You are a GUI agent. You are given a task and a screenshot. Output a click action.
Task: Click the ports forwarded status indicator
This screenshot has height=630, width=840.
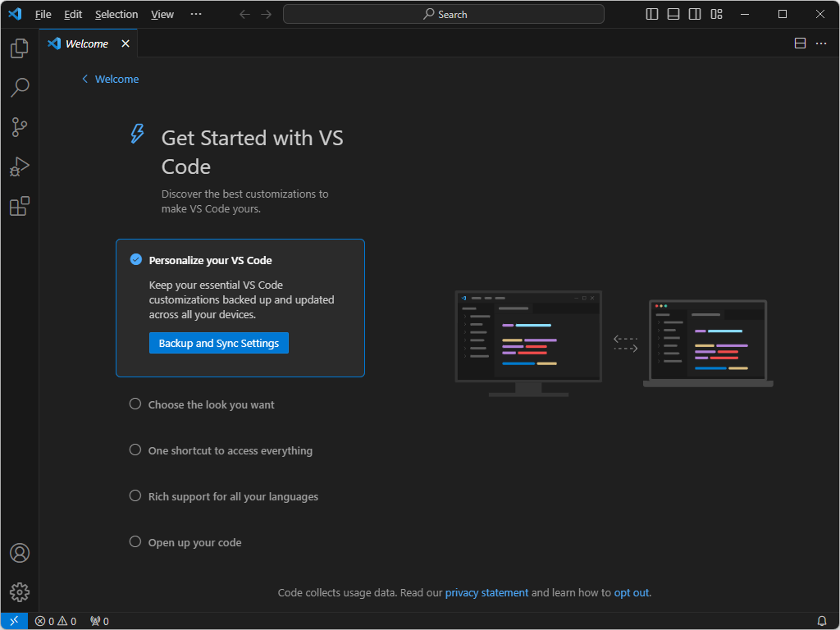click(x=99, y=621)
